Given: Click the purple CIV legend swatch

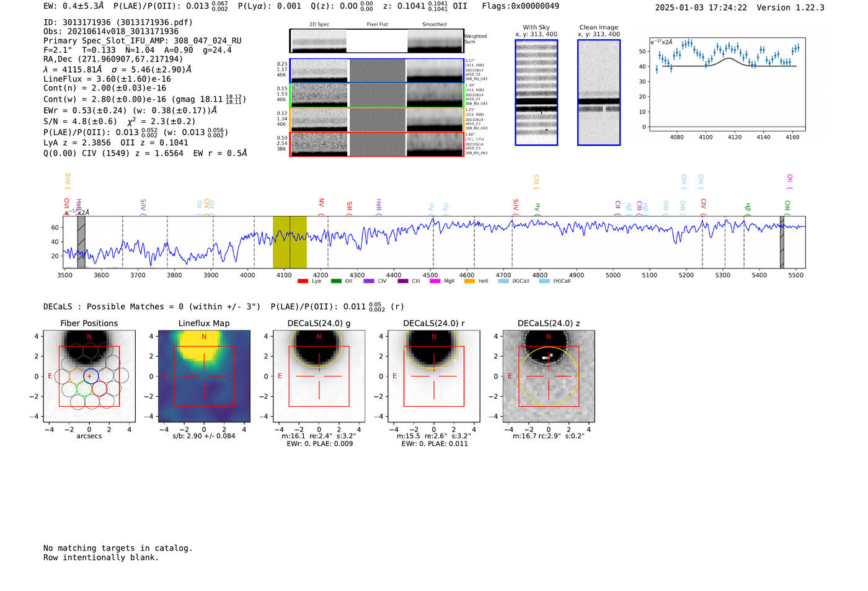Looking at the screenshot, I should (369, 281).
